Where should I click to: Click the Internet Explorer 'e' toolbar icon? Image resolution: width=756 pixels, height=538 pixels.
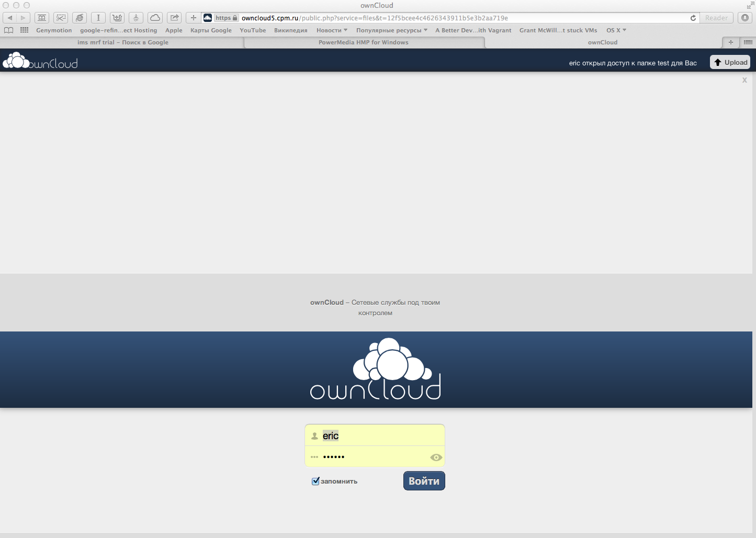[80, 18]
